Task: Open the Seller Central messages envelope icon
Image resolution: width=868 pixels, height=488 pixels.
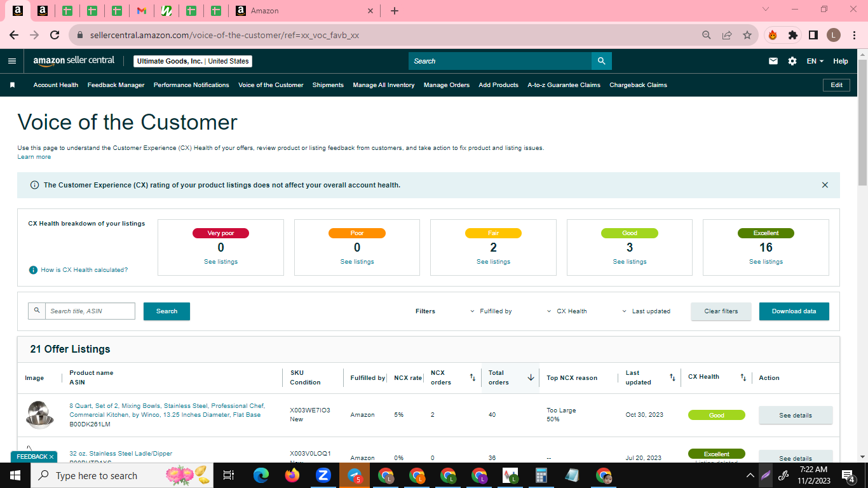Action: tap(773, 61)
